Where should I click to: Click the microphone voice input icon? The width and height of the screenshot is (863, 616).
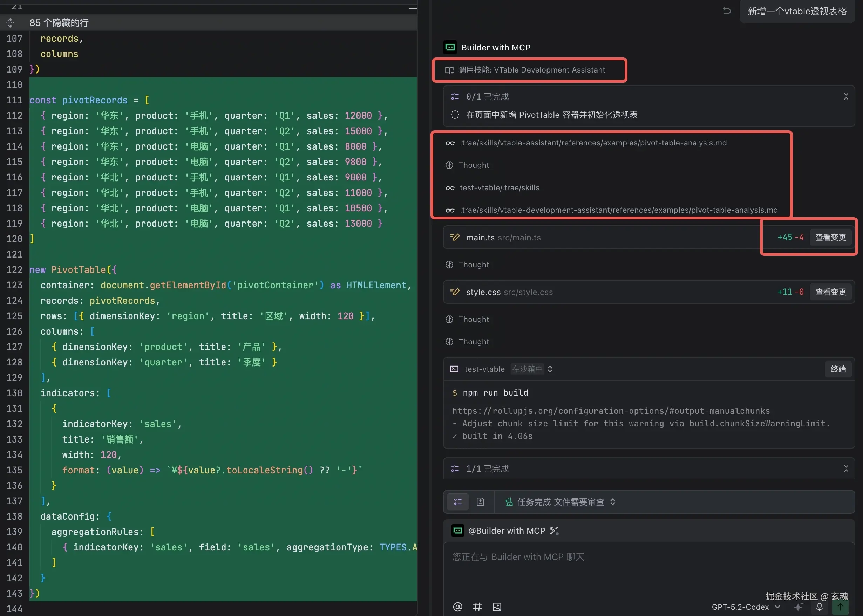click(x=820, y=607)
